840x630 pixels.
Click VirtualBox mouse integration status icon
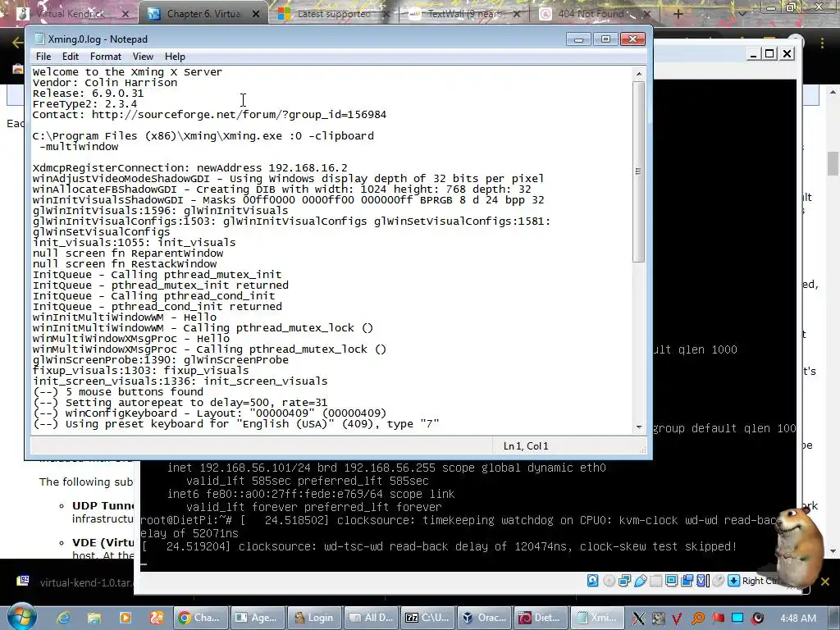point(719,581)
